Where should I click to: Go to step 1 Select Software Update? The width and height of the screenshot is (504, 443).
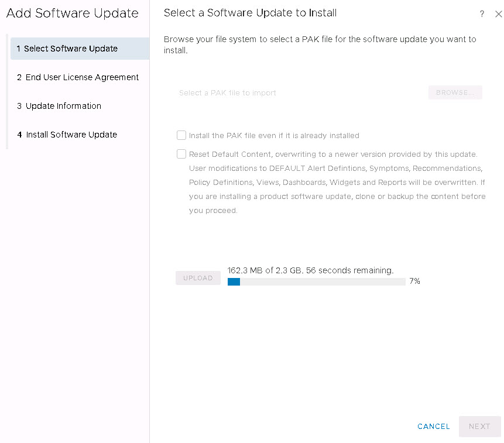pos(71,49)
